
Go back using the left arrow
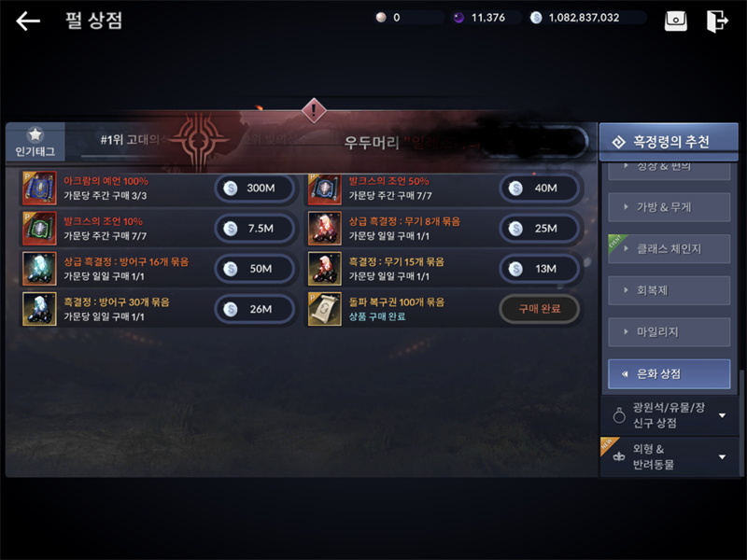pos(28,21)
